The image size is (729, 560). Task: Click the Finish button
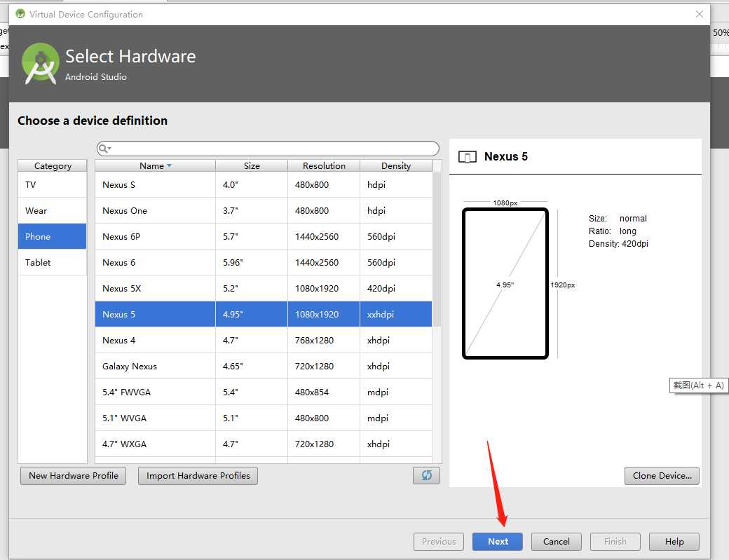615,541
